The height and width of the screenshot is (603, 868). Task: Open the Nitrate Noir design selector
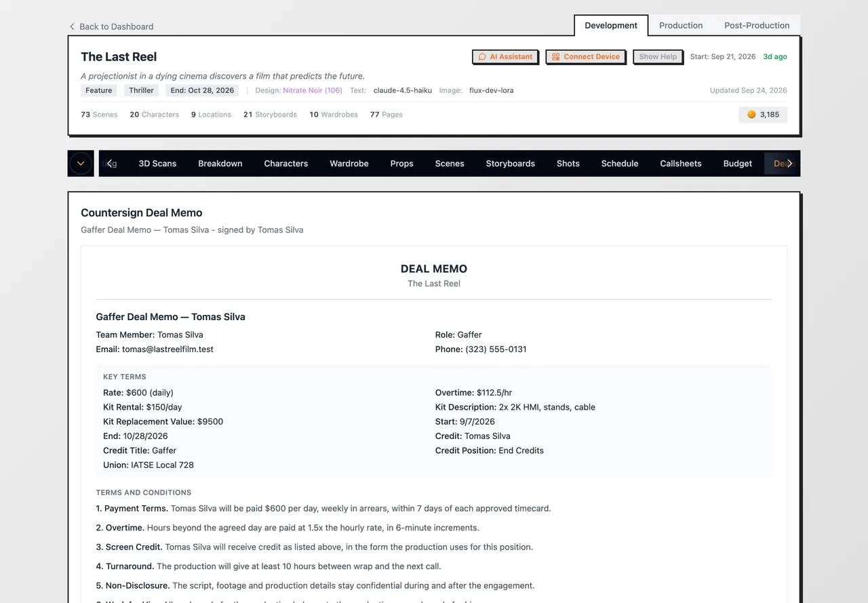[x=313, y=90]
